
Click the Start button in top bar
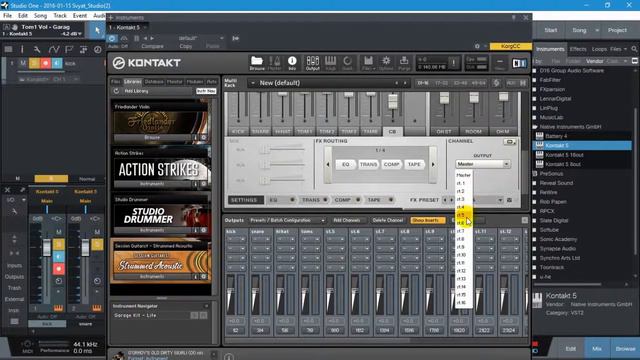551,30
